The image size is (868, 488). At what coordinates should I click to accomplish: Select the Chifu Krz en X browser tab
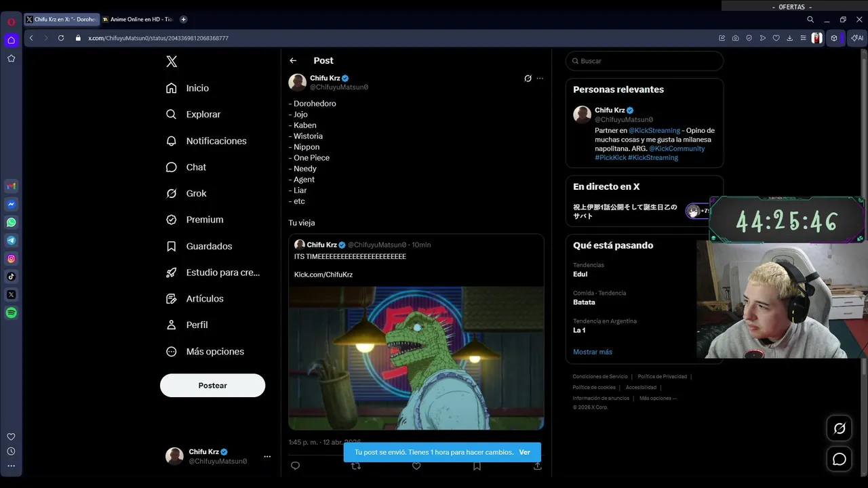(62, 20)
